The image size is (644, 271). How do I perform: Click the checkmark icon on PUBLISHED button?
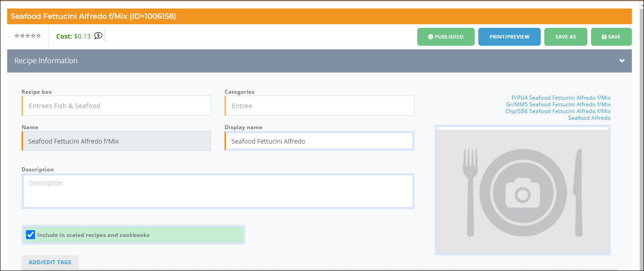coord(430,37)
